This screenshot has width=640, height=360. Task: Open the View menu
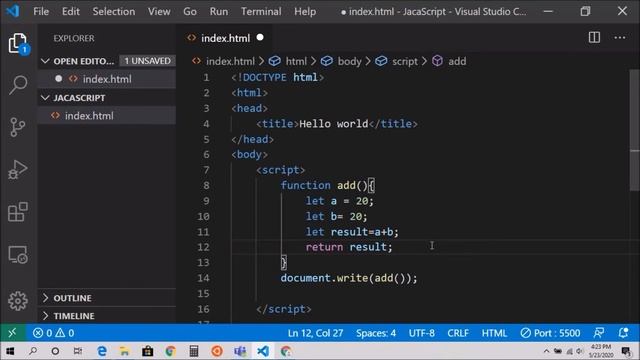pyautogui.click(x=159, y=11)
